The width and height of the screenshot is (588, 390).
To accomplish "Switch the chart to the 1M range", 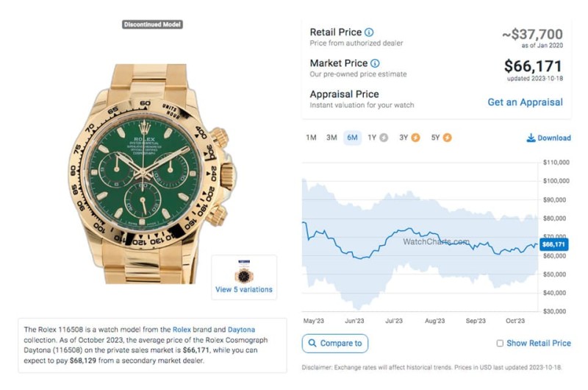I will tap(311, 138).
